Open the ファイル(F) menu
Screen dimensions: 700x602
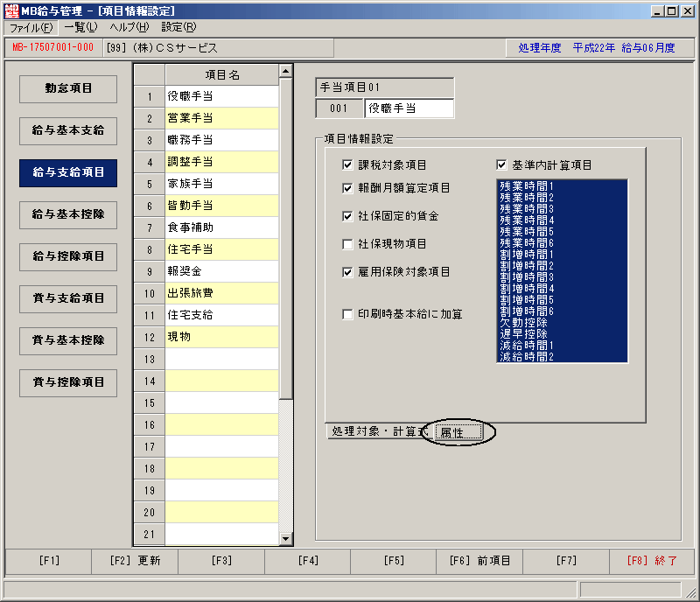pos(31,28)
